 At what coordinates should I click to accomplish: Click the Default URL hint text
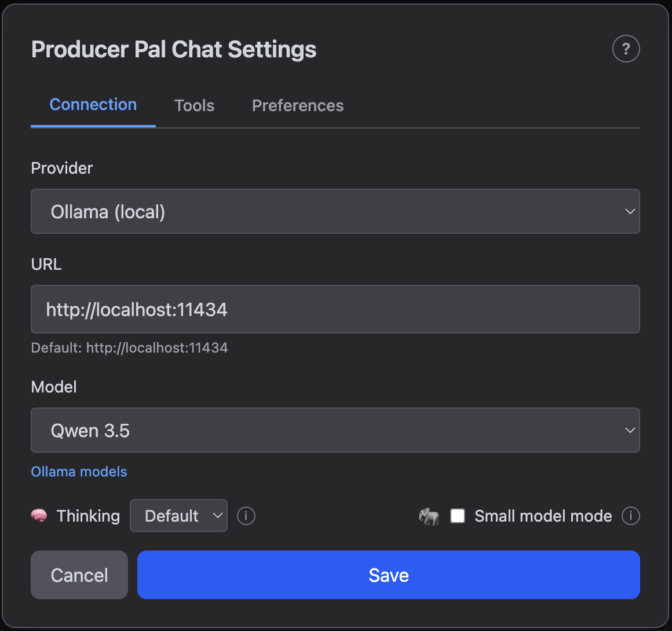pyautogui.click(x=129, y=348)
